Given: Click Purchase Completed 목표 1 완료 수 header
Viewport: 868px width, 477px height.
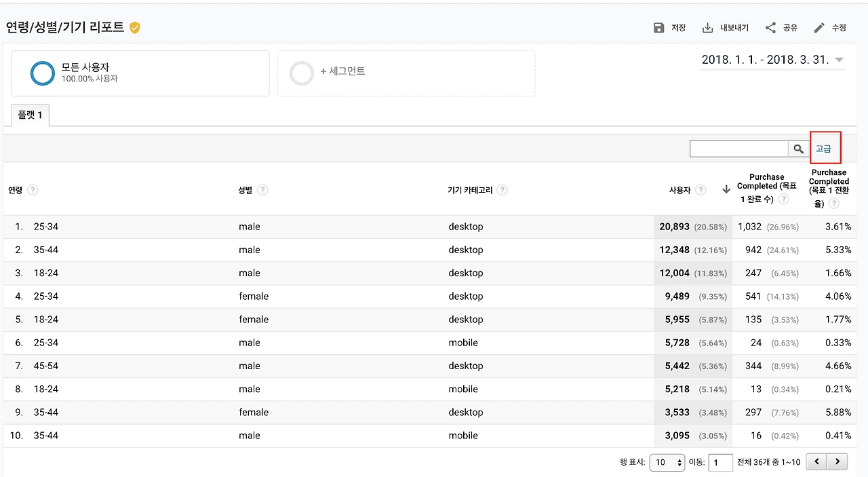Looking at the screenshot, I should tap(767, 188).
